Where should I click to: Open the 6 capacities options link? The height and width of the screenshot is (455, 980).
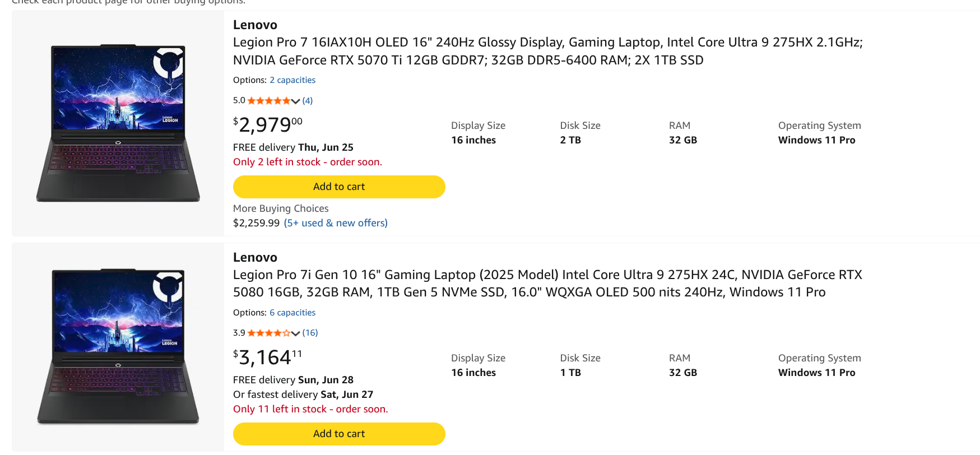pyautogui.click(x=292, y=313)
